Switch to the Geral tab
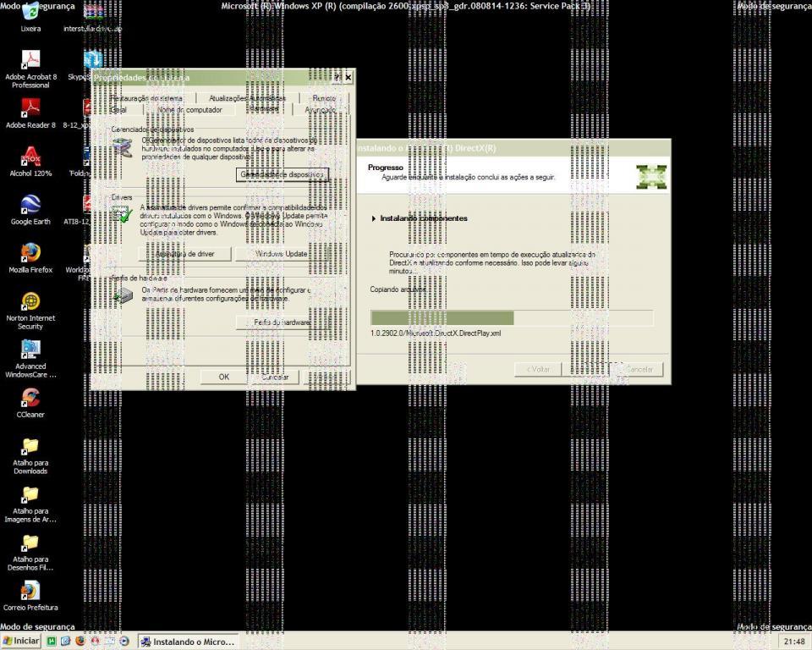Screen dimensions: 812x650 tap(118, 110)
